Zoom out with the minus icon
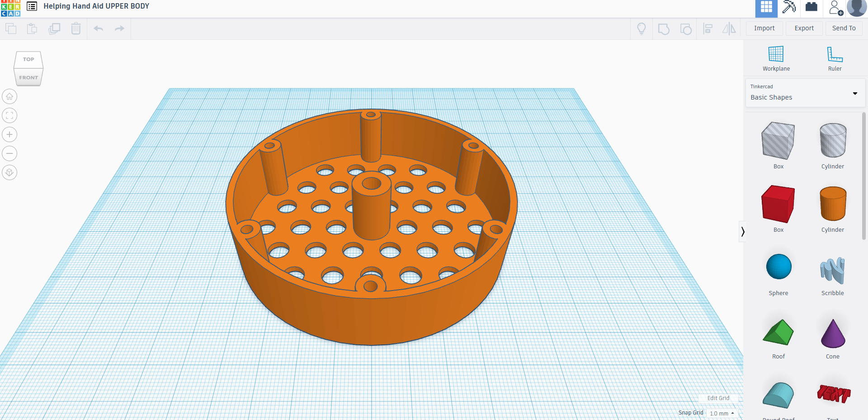Screen dimensions: 868x420 [x=9, y=153]
